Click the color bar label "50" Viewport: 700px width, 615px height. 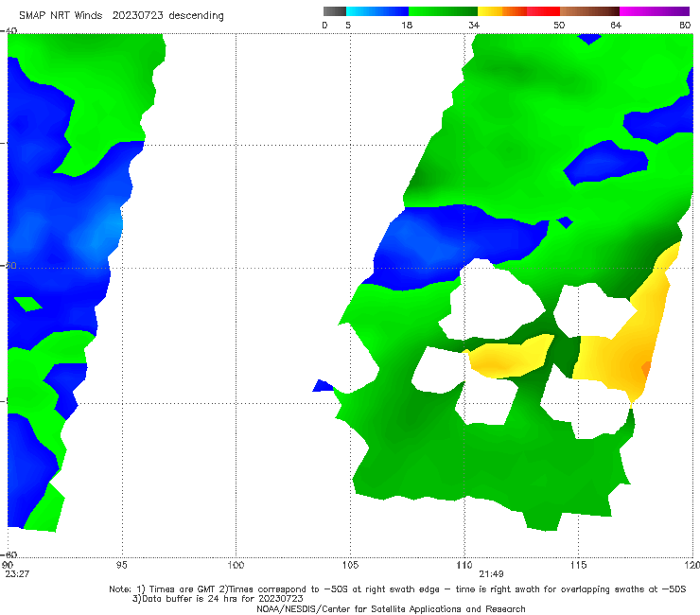coord(559,25)
